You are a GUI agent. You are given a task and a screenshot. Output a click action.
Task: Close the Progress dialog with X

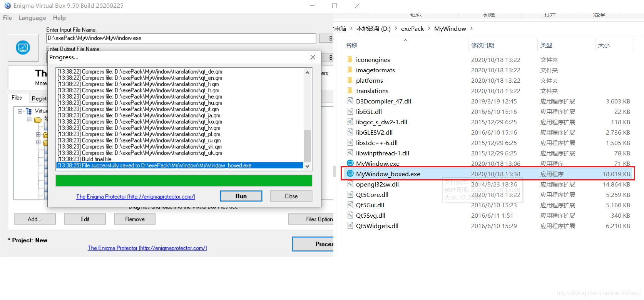point(313,57)
